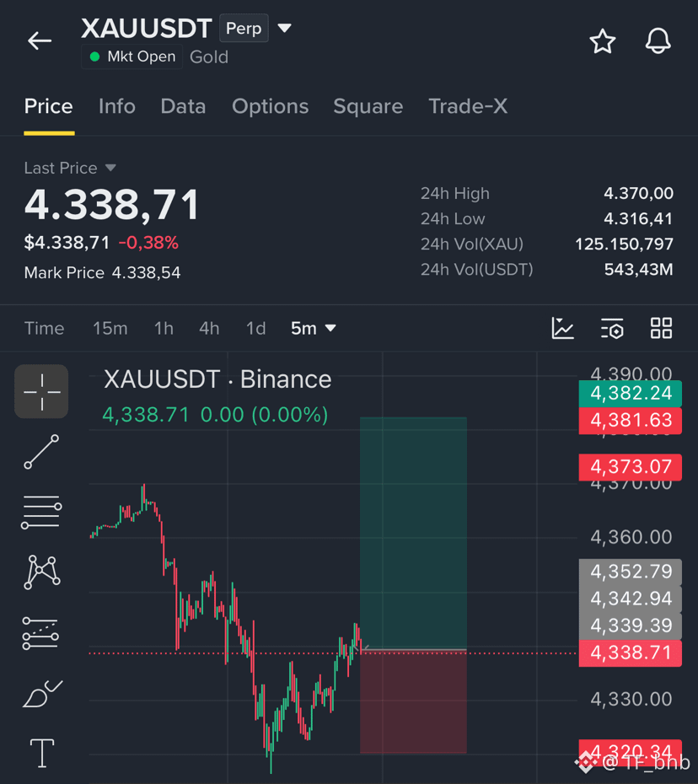The width and height of the screenshot is (698, 784).
Task: Switch to the Info tab
Action: click(x=117, y=106)
